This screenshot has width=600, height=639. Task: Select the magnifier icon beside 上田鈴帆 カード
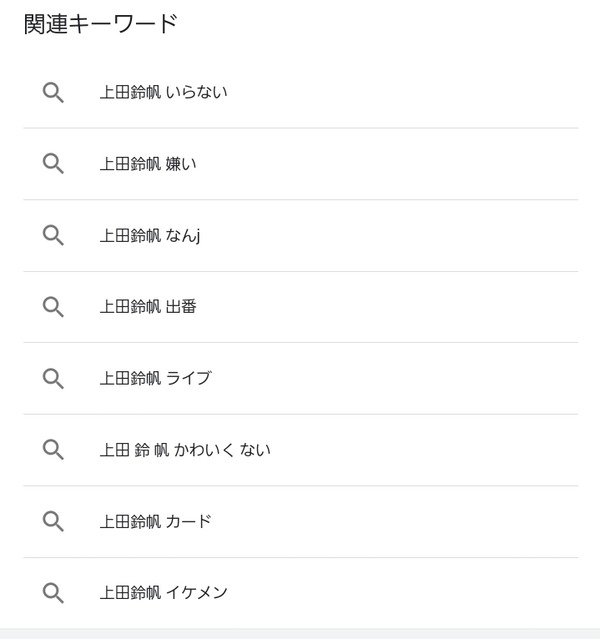[53, 522]
